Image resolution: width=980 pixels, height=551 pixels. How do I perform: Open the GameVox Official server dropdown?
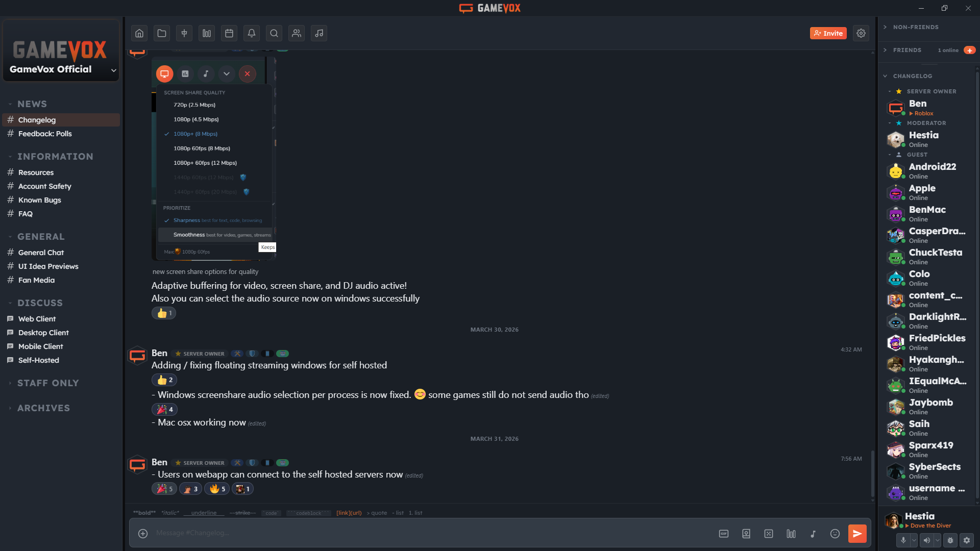point(113,70)
